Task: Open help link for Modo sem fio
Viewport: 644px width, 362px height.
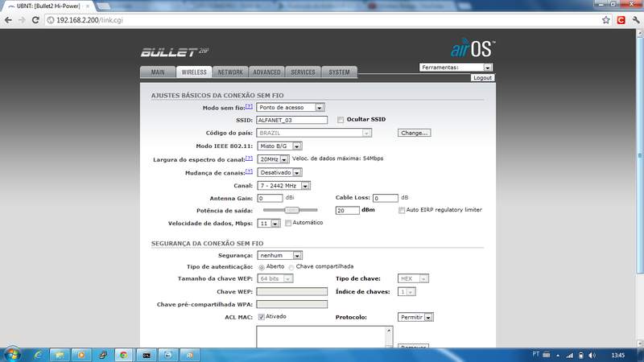Action: pyautogui.click(x=249, y=106)
